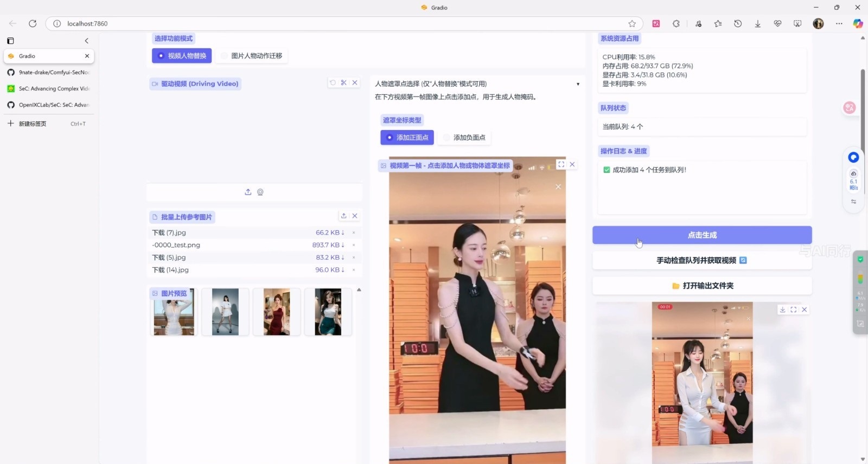Viewport: 868px width, 464px height.
Task: Click the undo icon in Driving Video panel
Action: 333,83
